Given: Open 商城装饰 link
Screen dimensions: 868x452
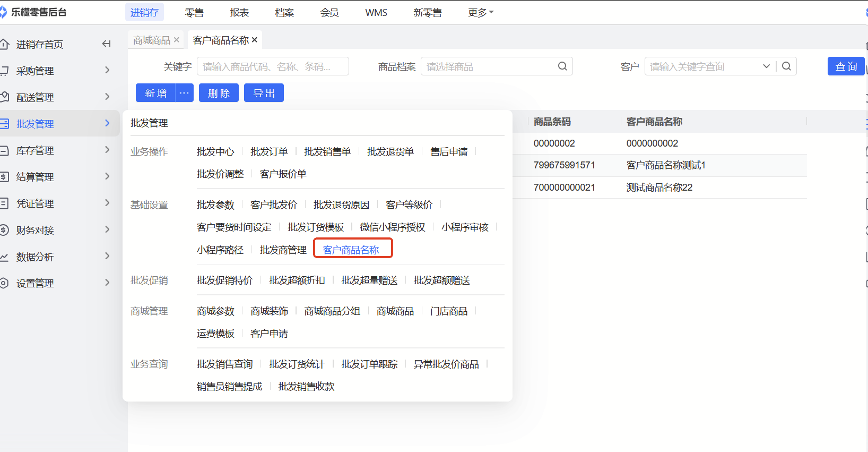Looking at the screenshot, I should click(x=269, y=311).
